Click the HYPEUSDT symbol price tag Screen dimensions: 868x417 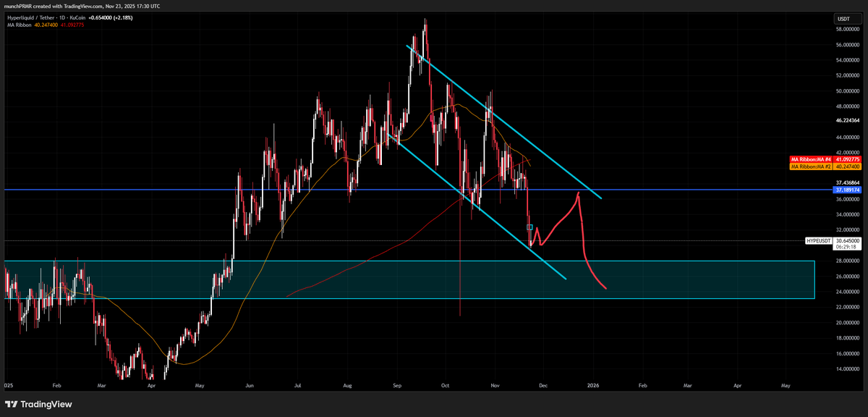pos(818,240)
